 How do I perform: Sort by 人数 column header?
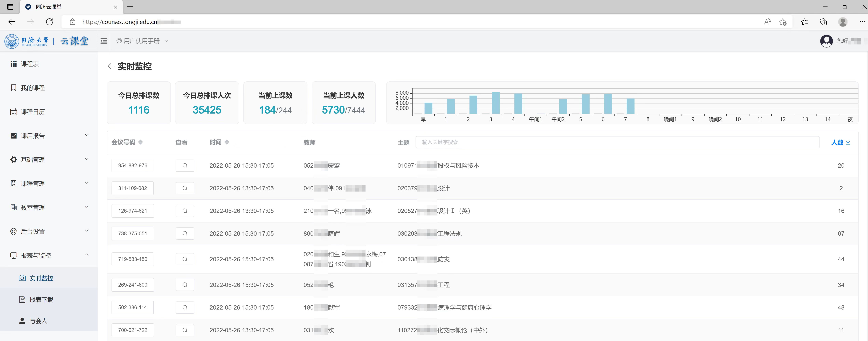coord(837,142)
